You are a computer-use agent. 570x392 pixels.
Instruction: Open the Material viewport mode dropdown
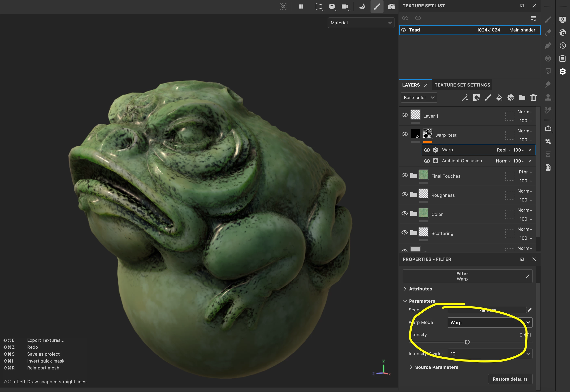[x=361, y=23]
